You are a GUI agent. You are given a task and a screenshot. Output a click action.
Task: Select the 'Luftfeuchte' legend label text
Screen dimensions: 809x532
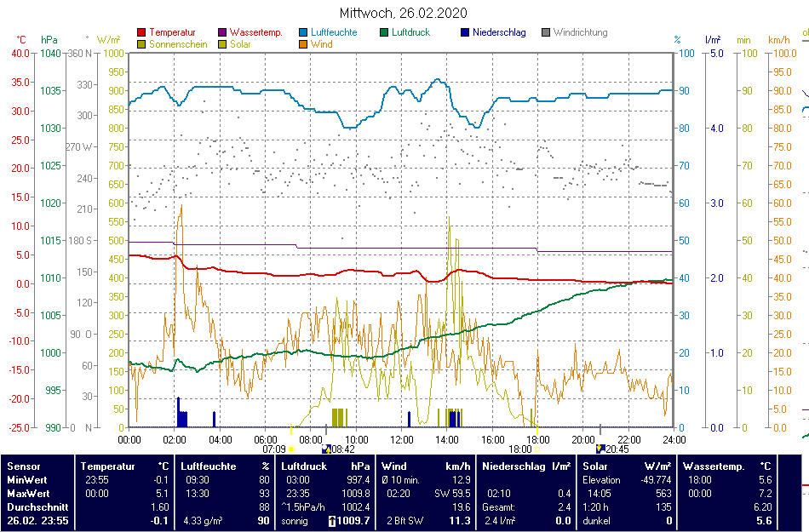[334, 32]
